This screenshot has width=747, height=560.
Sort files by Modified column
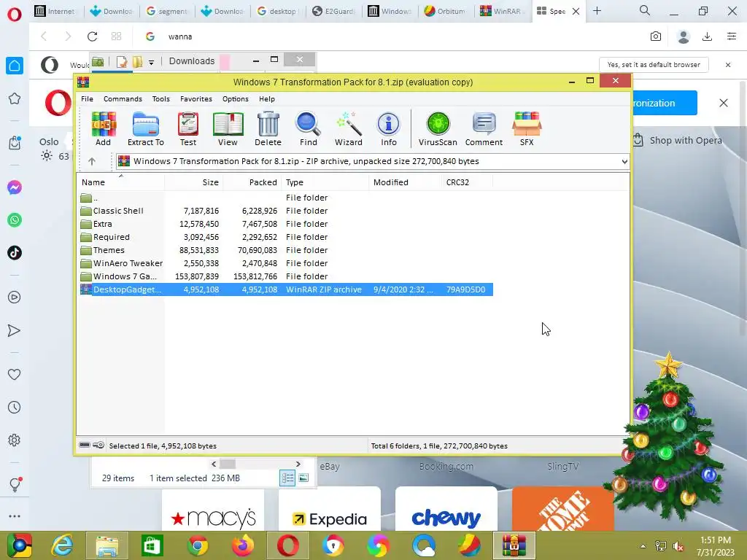[x=405, y=182]
